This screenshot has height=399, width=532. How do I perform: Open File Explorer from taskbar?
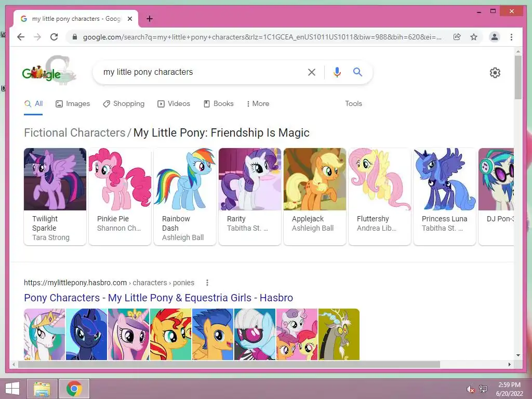click(x=42, y=389)
